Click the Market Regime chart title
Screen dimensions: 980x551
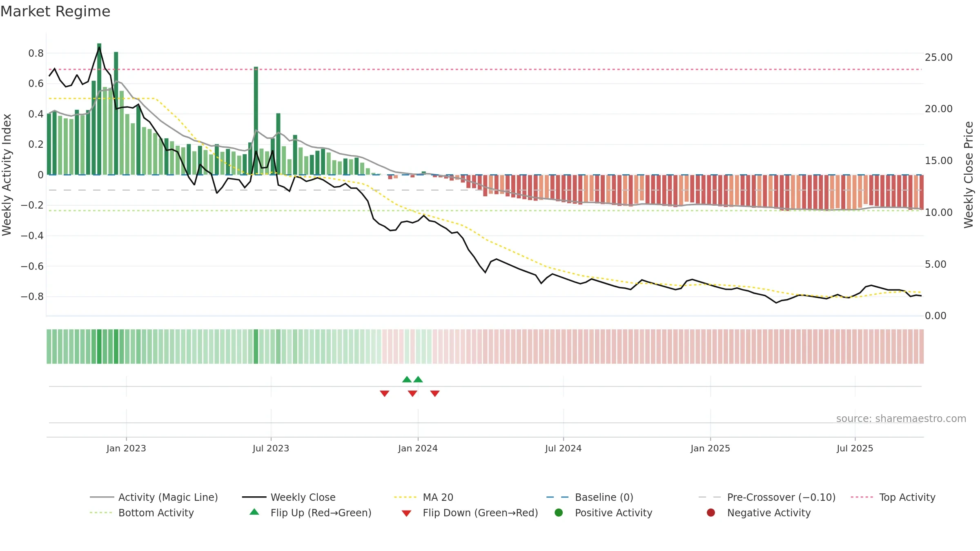coord(55,11)
